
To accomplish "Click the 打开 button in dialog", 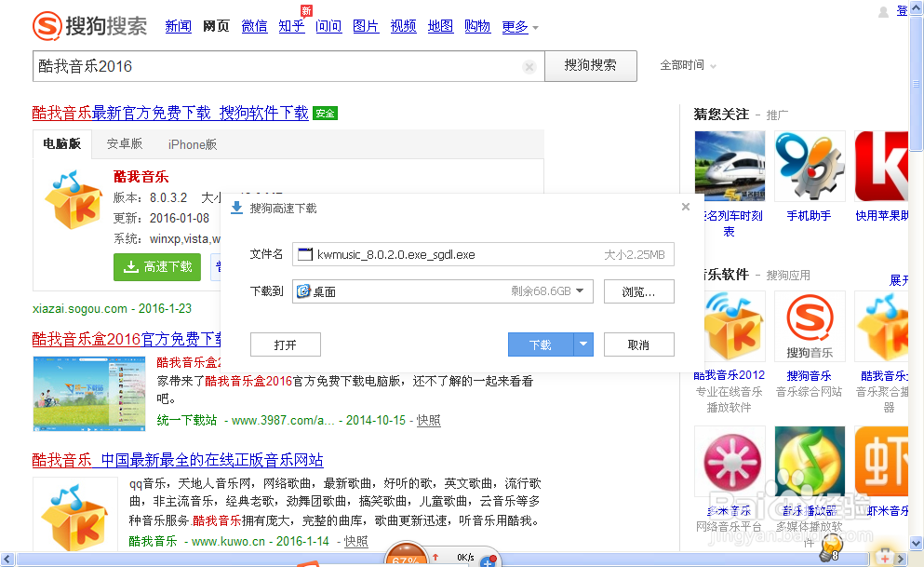I will pos(286,344).
